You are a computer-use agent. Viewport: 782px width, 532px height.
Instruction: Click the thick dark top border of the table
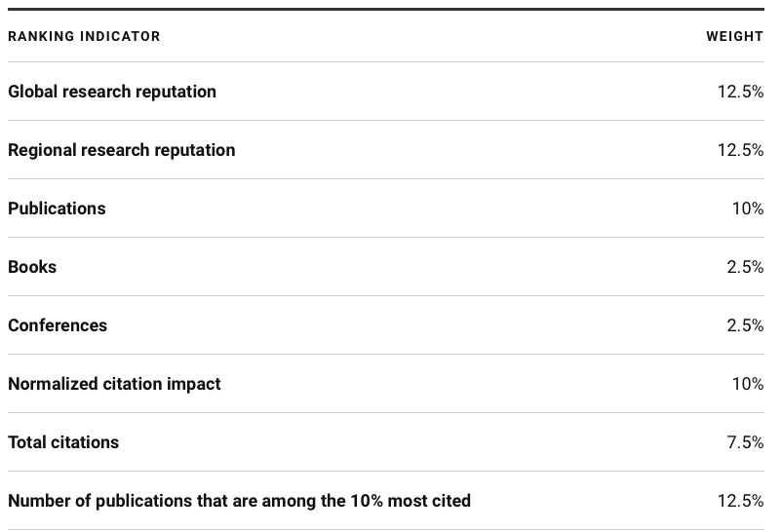click(390, 9)
